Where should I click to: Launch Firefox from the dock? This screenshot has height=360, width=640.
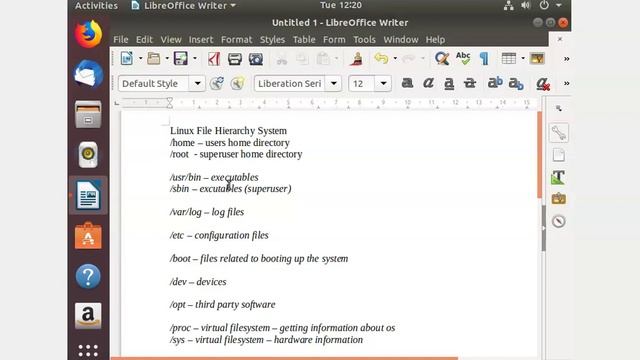(x=88, y=34)
